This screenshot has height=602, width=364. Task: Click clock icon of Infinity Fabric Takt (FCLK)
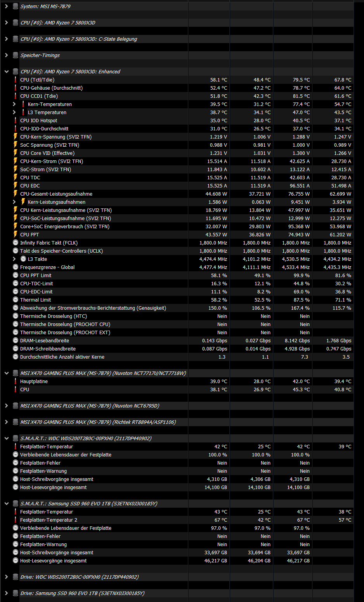pos(16,243)
